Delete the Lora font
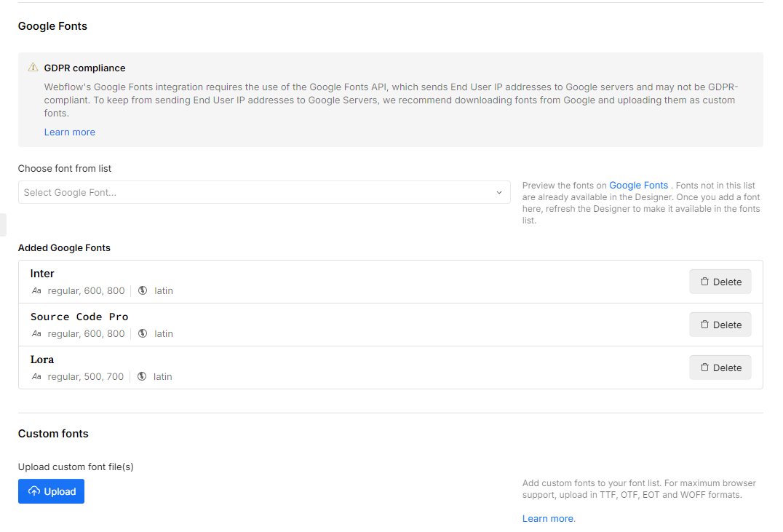This screenshot has height=532, width=783. click(720, 368)
